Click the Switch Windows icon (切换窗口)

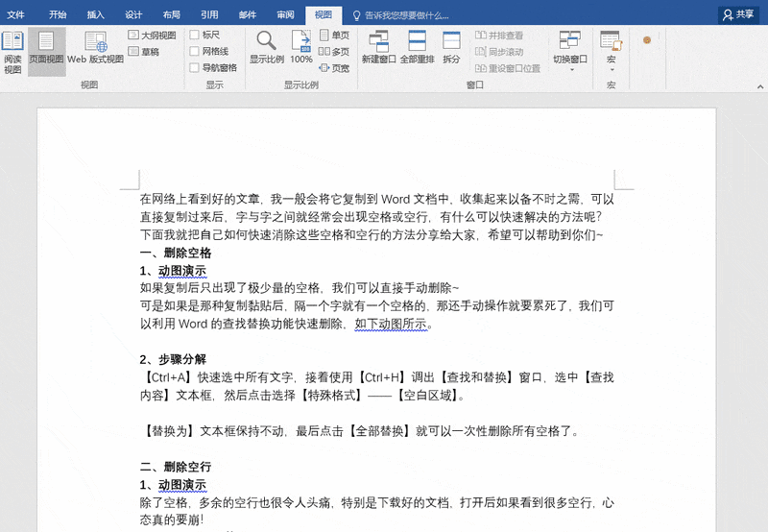(x=569, y=40)
